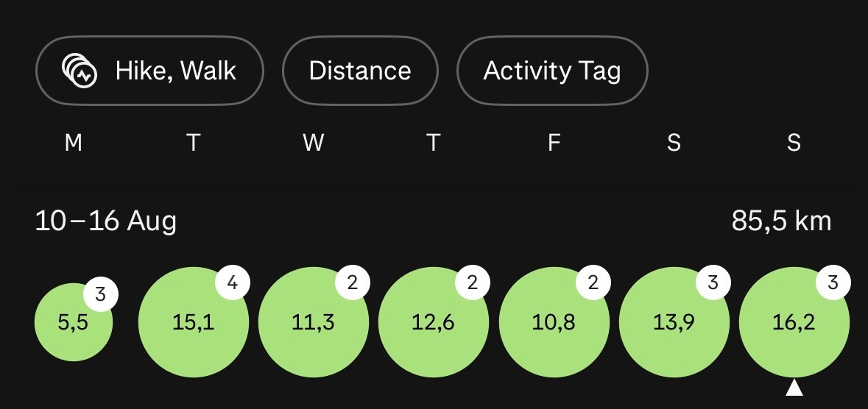Select Monday's 5,5 km bubble
The image size is (868, 409).
click(x=74, y=322)
